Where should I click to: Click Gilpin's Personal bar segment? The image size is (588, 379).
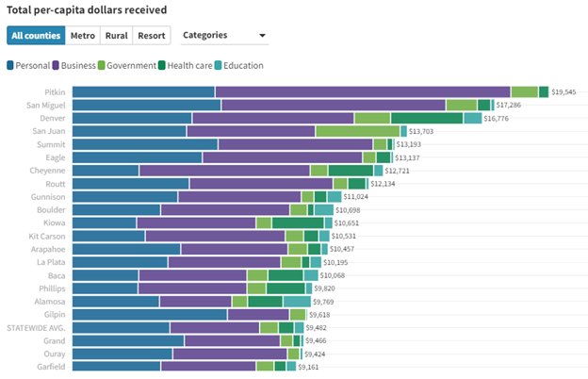[x=150, y=314]
